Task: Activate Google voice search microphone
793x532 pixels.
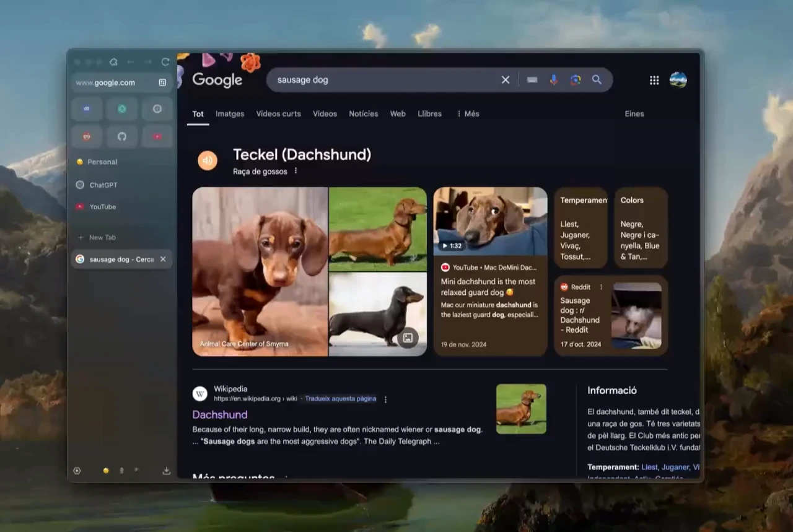Action: (x=553, y=79)
